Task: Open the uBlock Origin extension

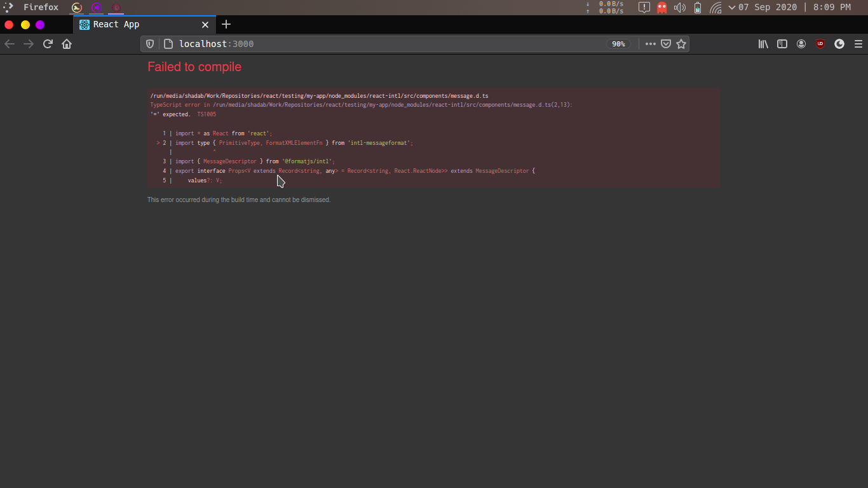Action: coord(820,44)
